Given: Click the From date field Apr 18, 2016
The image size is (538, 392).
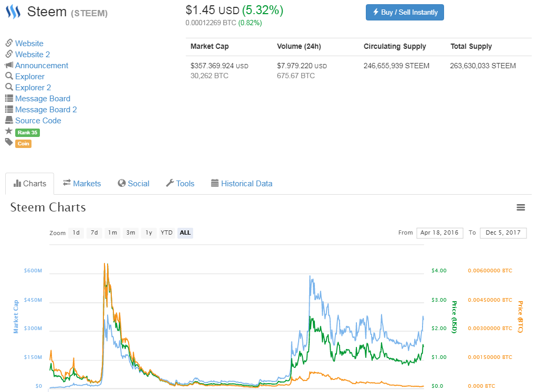Looking at the screenshot, I should pos(439,232).
